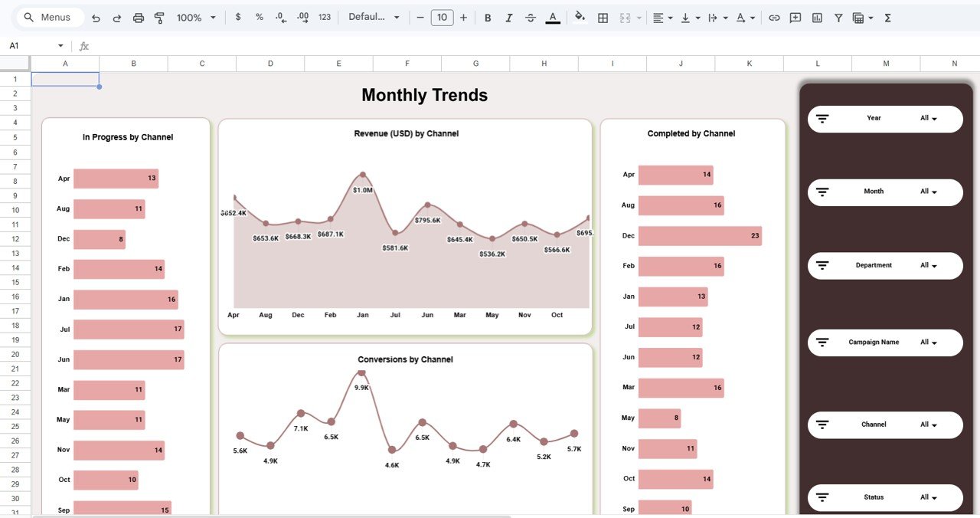Viewport: 980px width, 518px height.
Task: Open the insert link tool
Action: point(773,17)
